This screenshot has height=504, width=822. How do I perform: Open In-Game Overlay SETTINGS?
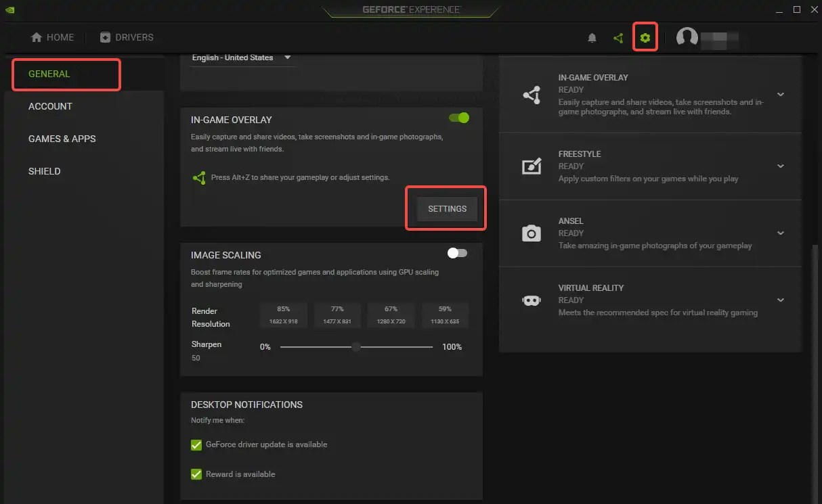446,208
